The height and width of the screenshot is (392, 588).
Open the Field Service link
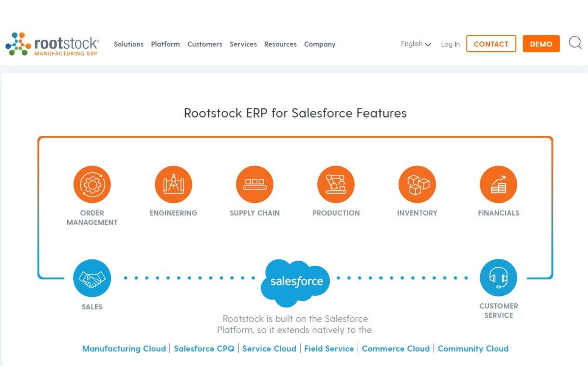[329, 348]
